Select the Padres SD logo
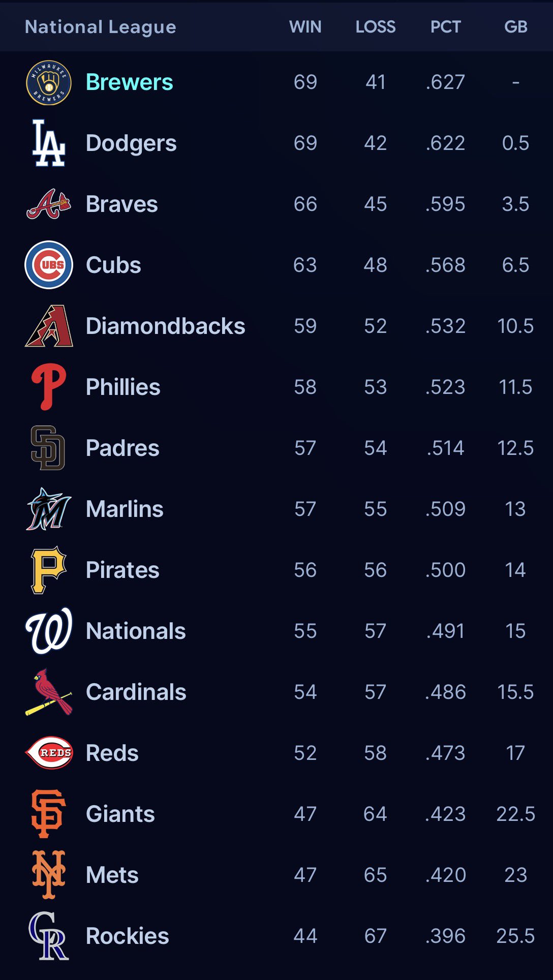Image resolution: width=553 pixels, height=980 pixels. (x=48, y=448)
